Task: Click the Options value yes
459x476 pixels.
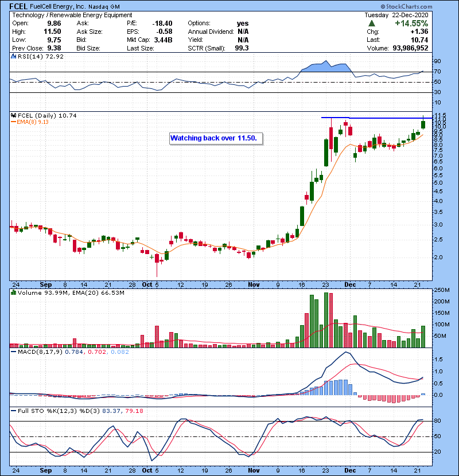Action: coord(243,24)
